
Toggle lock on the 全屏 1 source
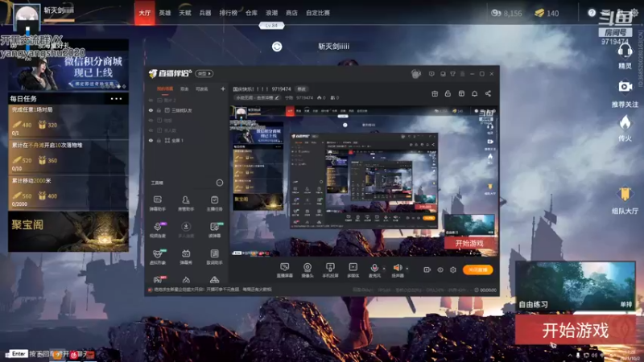point(159,140)
